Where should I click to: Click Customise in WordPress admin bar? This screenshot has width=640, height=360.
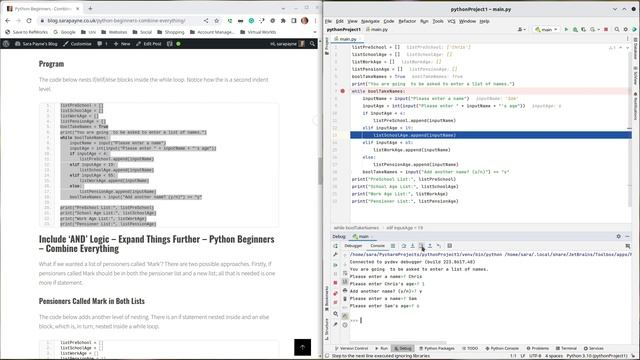coord(77,44)
